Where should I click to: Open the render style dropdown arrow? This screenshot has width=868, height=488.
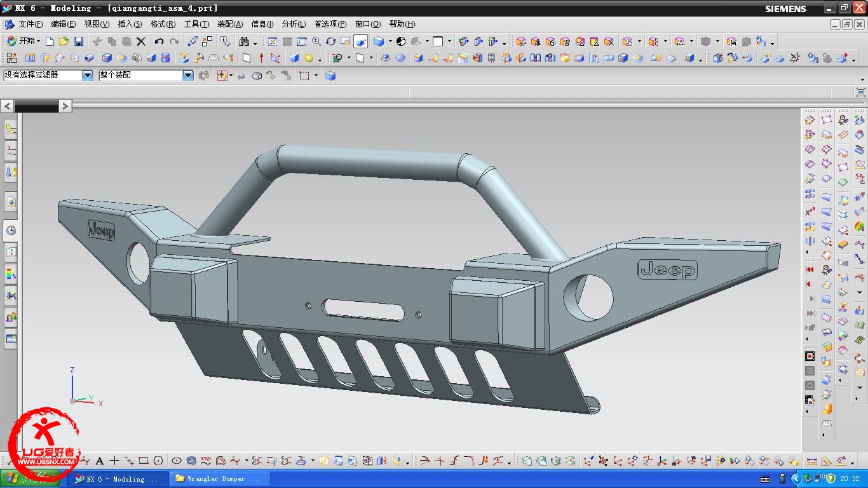[x=390, y=41]
